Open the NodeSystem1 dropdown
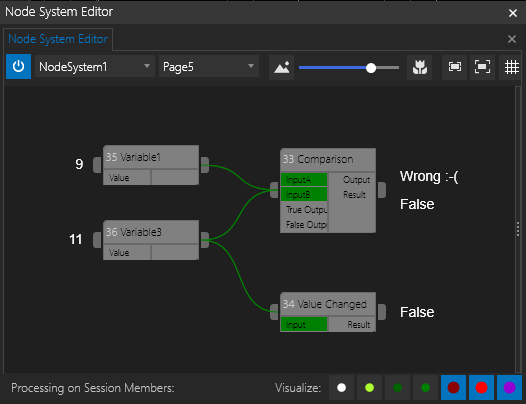 (95, 66)
